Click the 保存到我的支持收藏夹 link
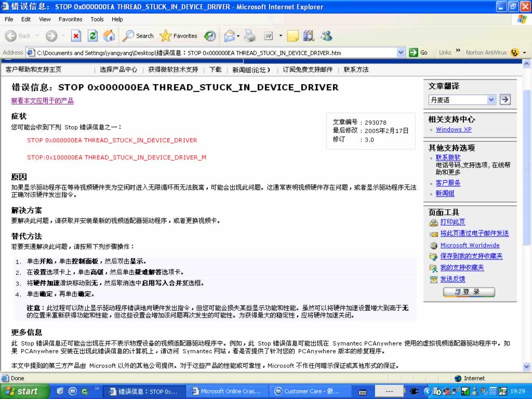Image resolution: width=532 pixels, height=399 pixels. click(x=471, y=256)
